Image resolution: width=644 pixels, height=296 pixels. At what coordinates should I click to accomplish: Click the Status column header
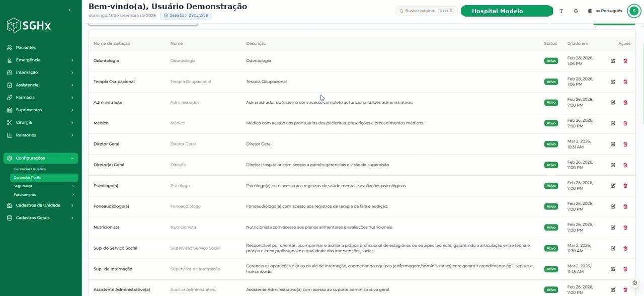[550, 44]
